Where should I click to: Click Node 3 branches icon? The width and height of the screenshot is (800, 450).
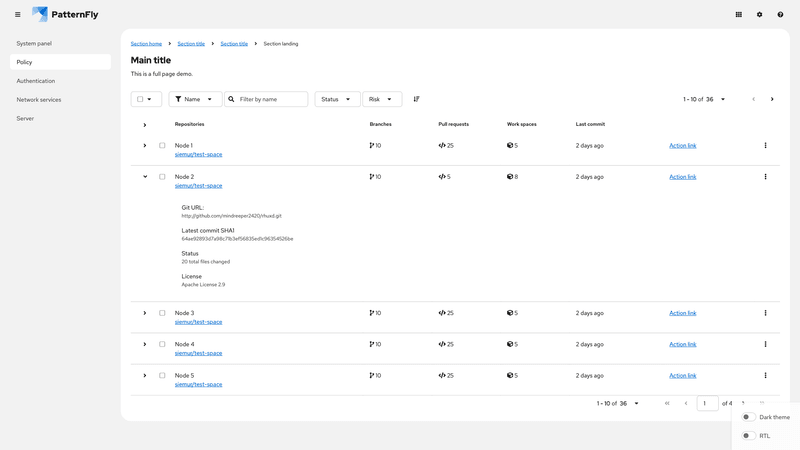371,313
